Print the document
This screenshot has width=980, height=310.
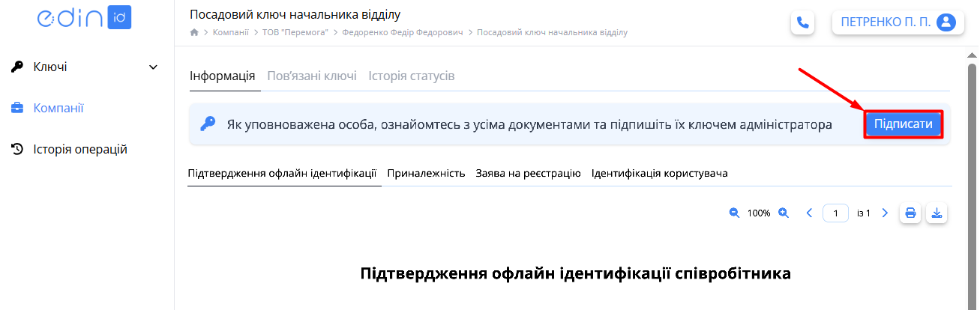(910, 213)
